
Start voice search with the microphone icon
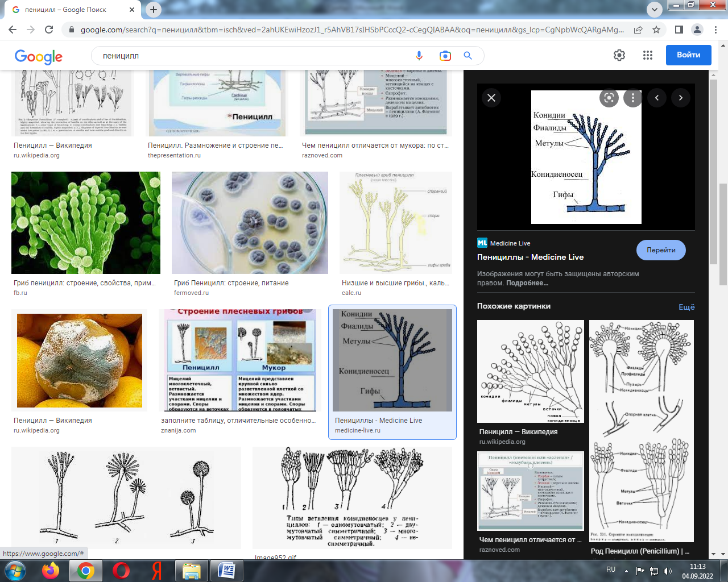[419, 56]
